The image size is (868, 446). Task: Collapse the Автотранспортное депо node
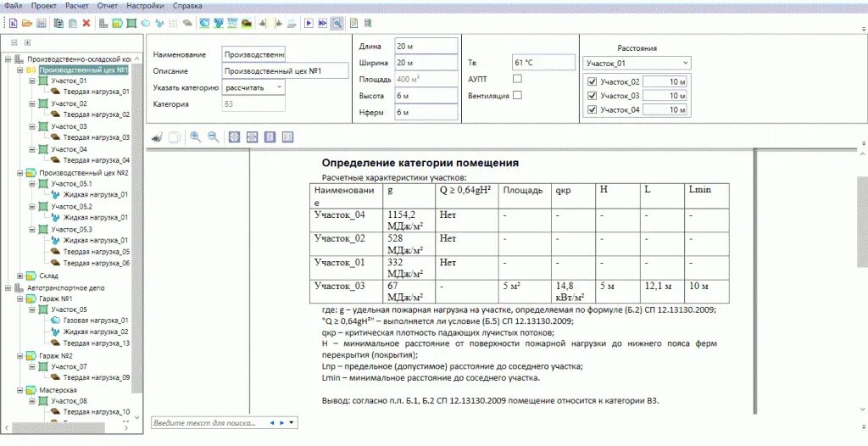8,287
